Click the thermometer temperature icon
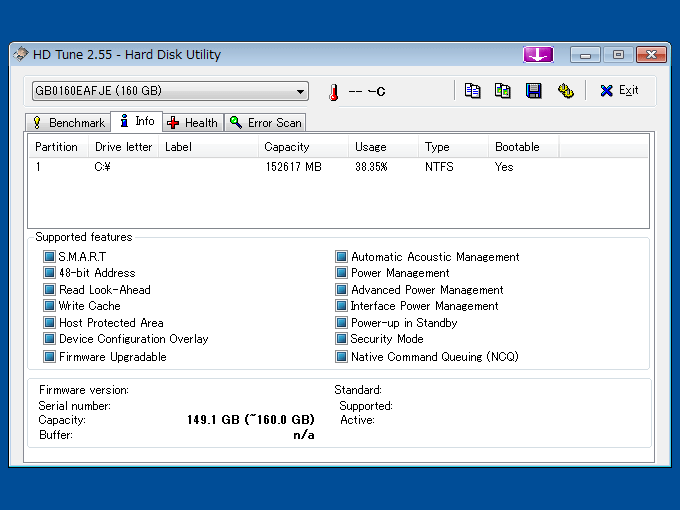The image size is (680, 510). [x=333, y=92]
